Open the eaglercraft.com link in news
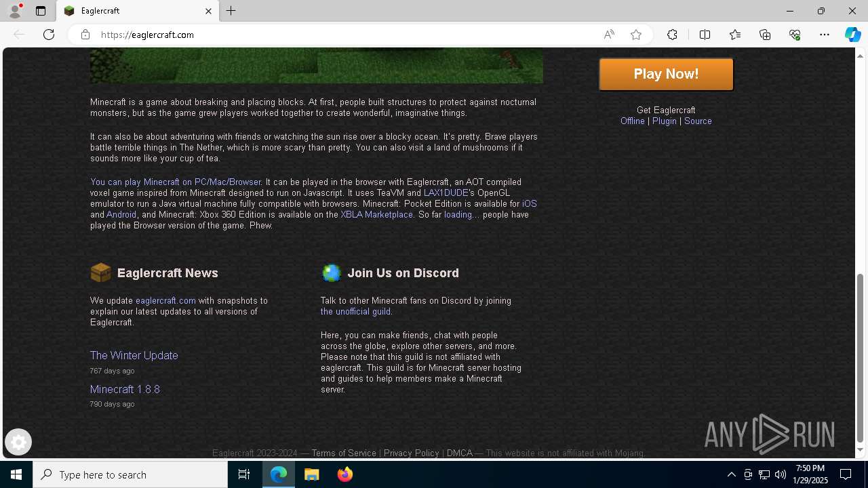This screenshot has width=868, height=488. pos(165,300)
